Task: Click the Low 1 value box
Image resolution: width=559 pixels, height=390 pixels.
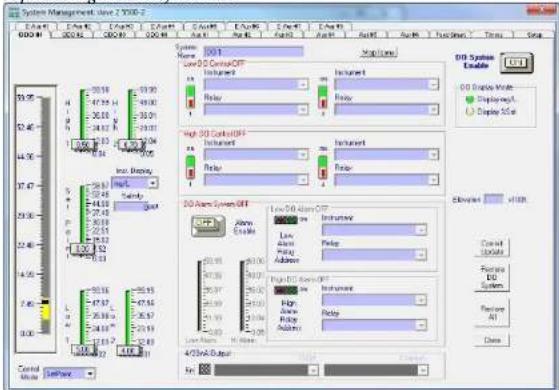Action: (x=83, y=350)
